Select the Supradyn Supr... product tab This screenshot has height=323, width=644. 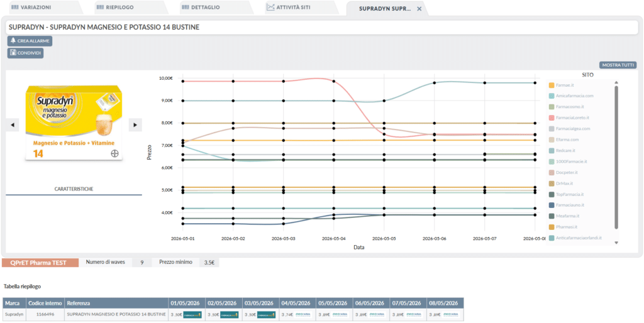pyautogui.click(x=384, y=9)
